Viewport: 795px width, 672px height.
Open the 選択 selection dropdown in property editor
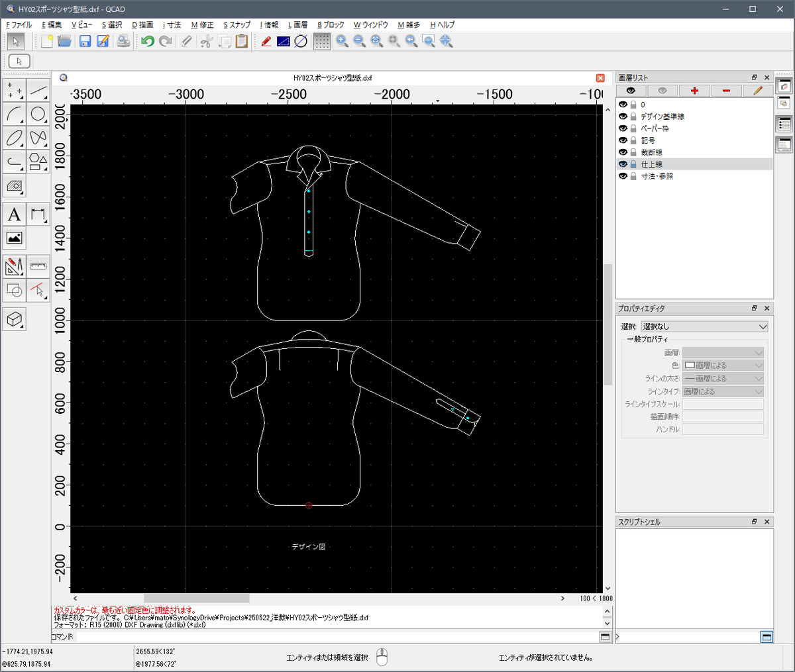point(705,326)
